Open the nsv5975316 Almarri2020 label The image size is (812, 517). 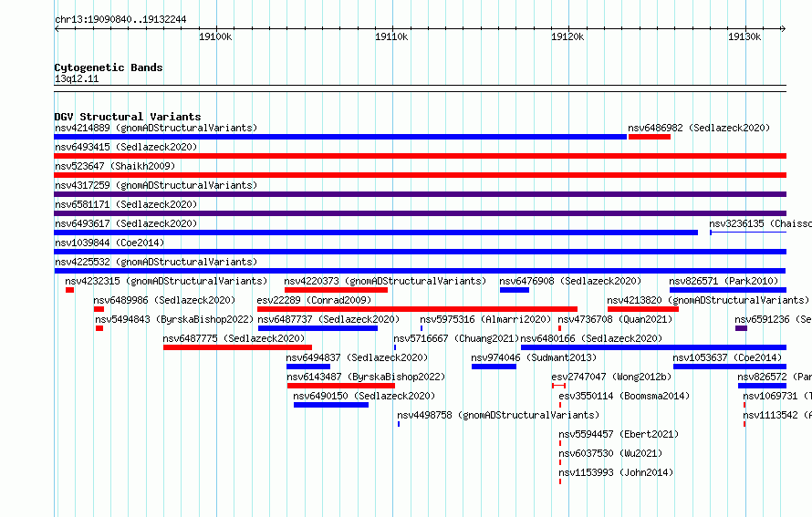coord(485,319)
